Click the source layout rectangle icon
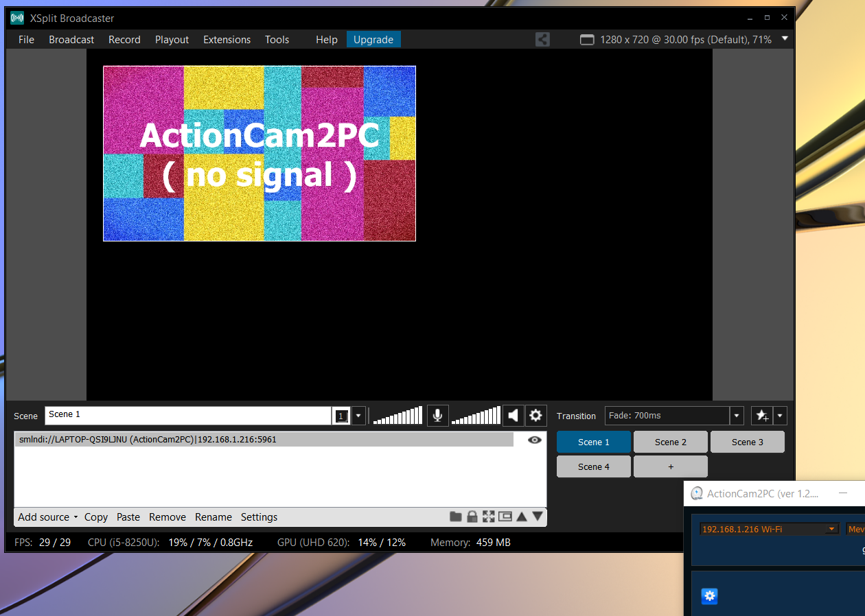The height and width of the screenshot is (616, 865). 505,517
